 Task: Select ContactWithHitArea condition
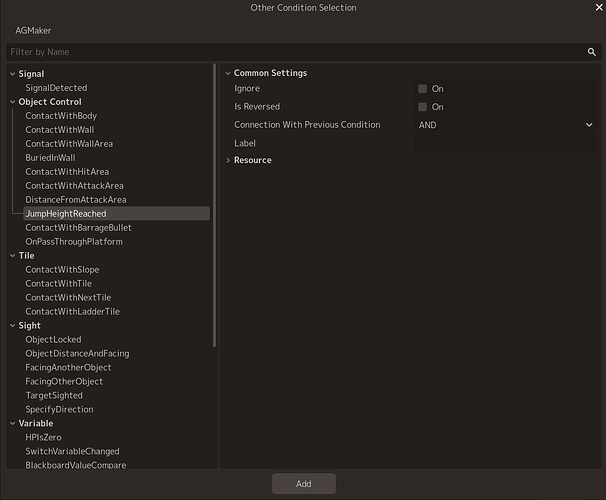coord(67,172)
